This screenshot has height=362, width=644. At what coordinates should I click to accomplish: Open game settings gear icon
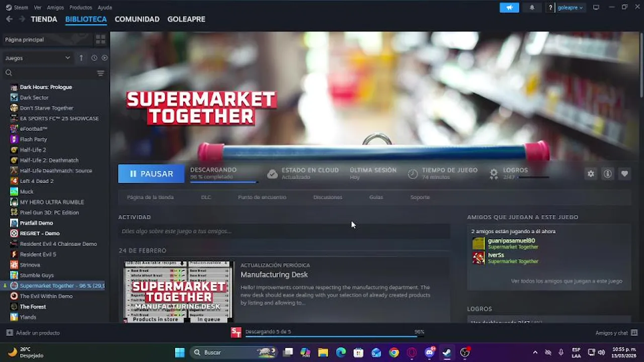pyautogui.click(x=591, y=173)
